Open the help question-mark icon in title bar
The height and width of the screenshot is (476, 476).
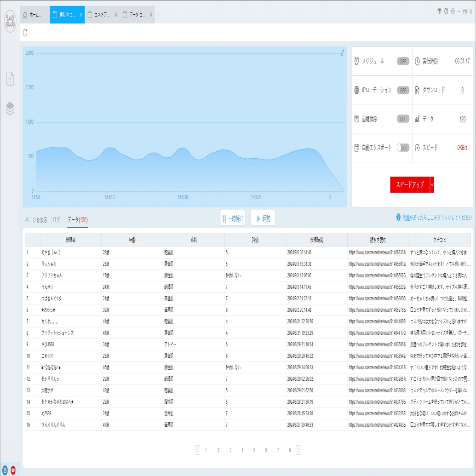tap(446, 11)
